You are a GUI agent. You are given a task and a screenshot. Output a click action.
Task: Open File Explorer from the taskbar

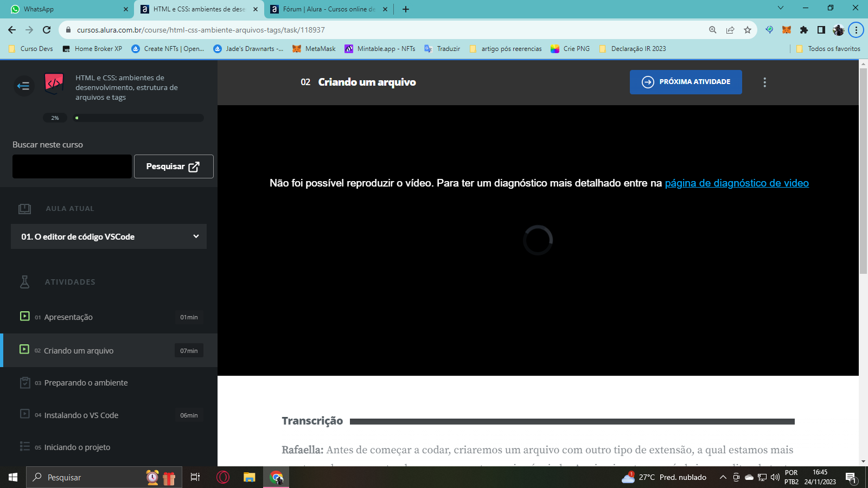250,477
